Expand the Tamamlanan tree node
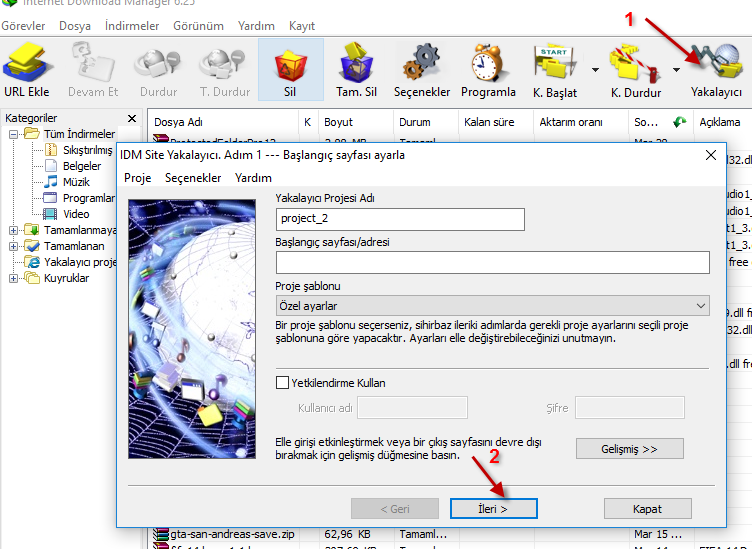The image size is (752, 549). click(x=13, y=246)
